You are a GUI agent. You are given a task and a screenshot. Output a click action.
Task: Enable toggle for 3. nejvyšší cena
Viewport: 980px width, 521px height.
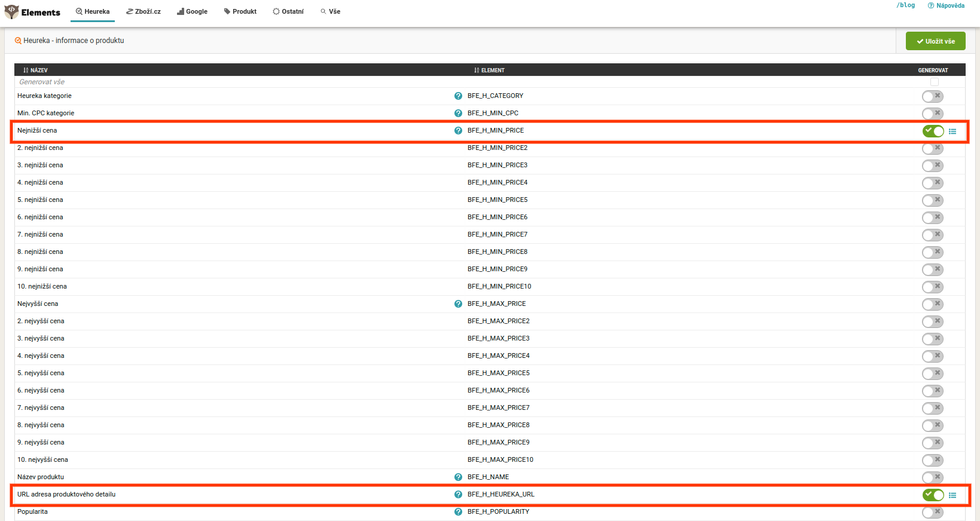tap(933, 339)
